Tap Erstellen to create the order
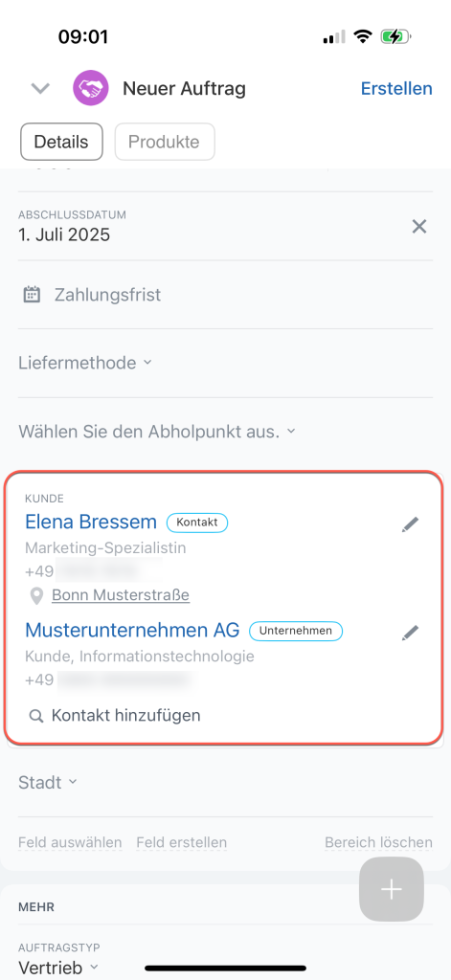Image resolution: width=451 pixels, height=980 pixels. coord(396,89)
